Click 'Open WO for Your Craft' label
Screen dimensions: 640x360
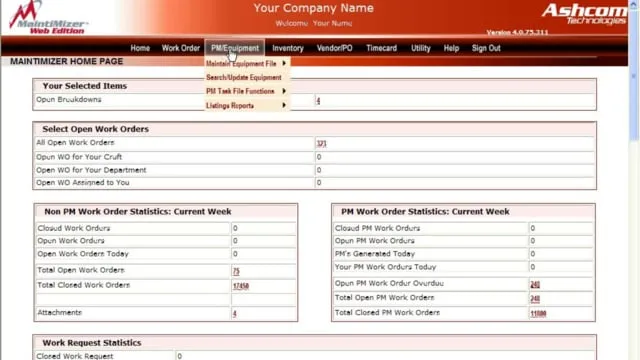tap(79, 157)
